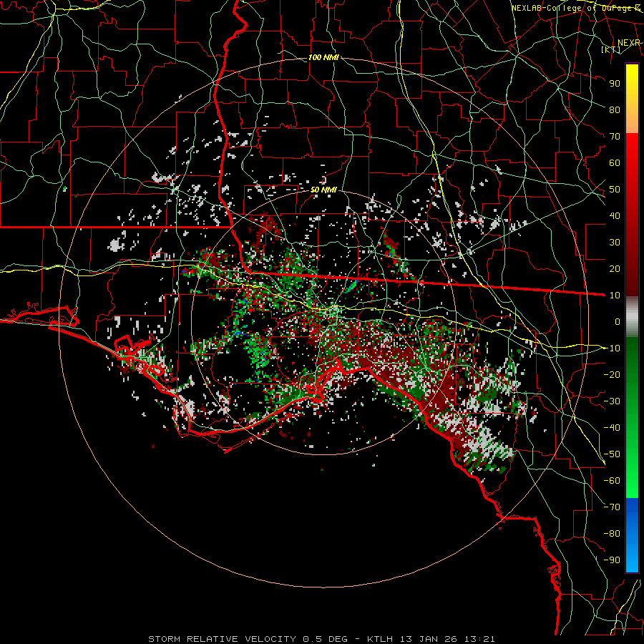
Task: Click the "13 JAN 26" date in caption
Action: pyautogui.click(x=429, y=639)
